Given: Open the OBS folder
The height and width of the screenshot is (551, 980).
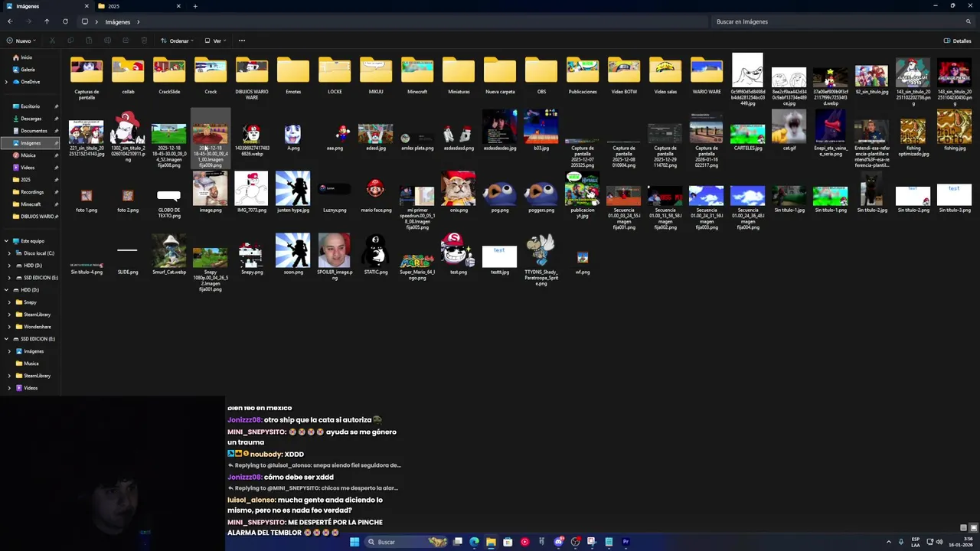Looking at the screenshot, I should tap(541, 75).
